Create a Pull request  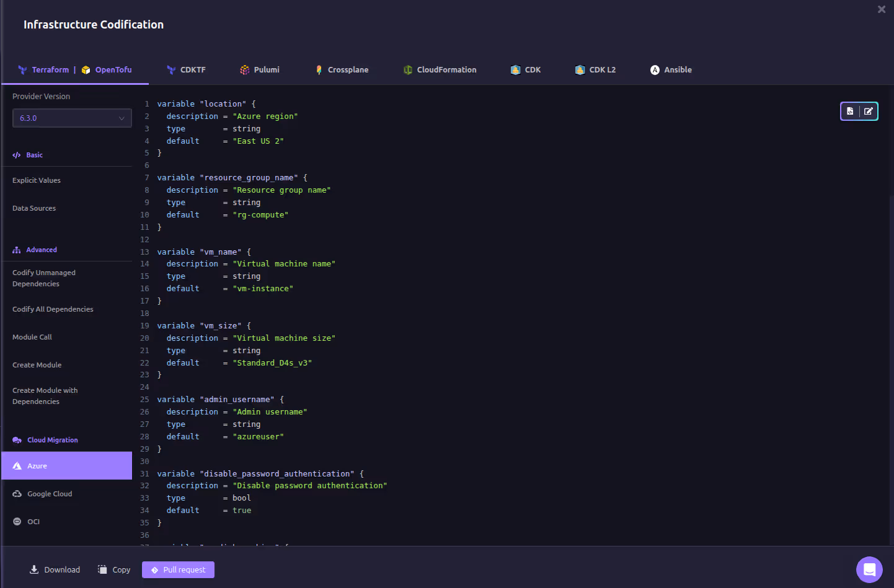point(178,570)
